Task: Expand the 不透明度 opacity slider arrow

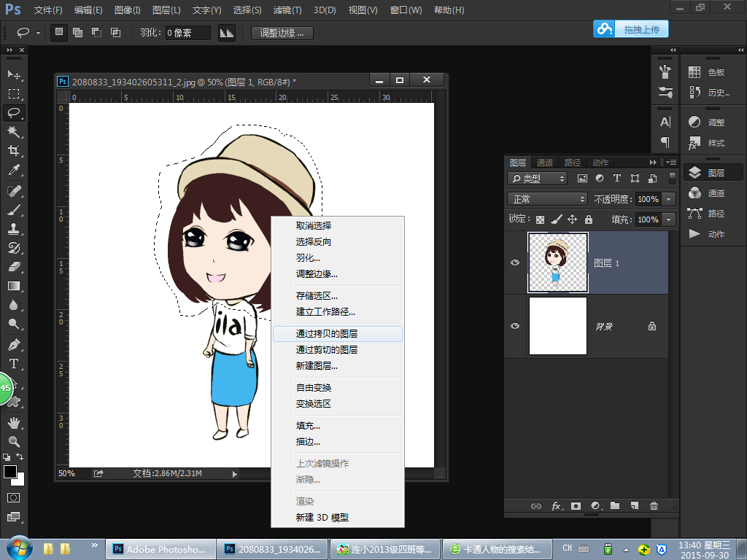Action: 669,199
